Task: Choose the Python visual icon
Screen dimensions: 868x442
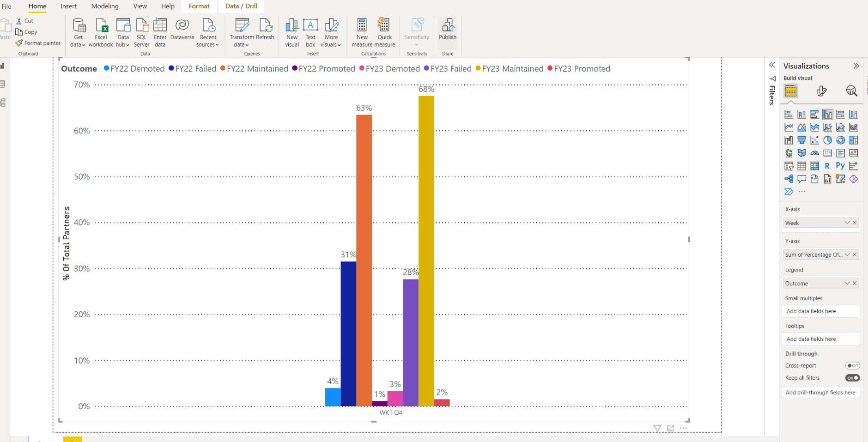Action: click(x=840, y=166)
